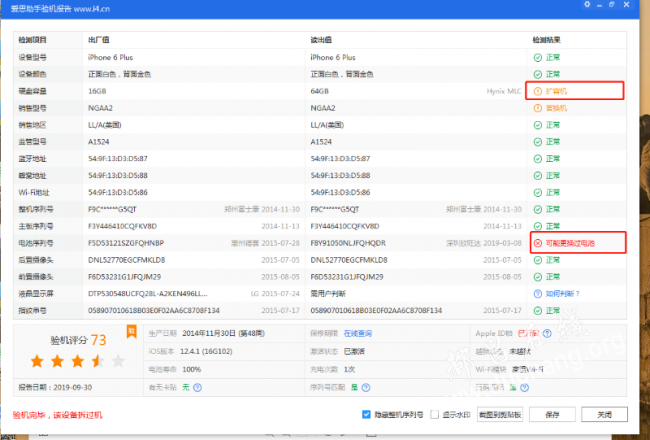
Task: Click the check icon in the 指纹串号 row
Action: [x=538, y=311]
